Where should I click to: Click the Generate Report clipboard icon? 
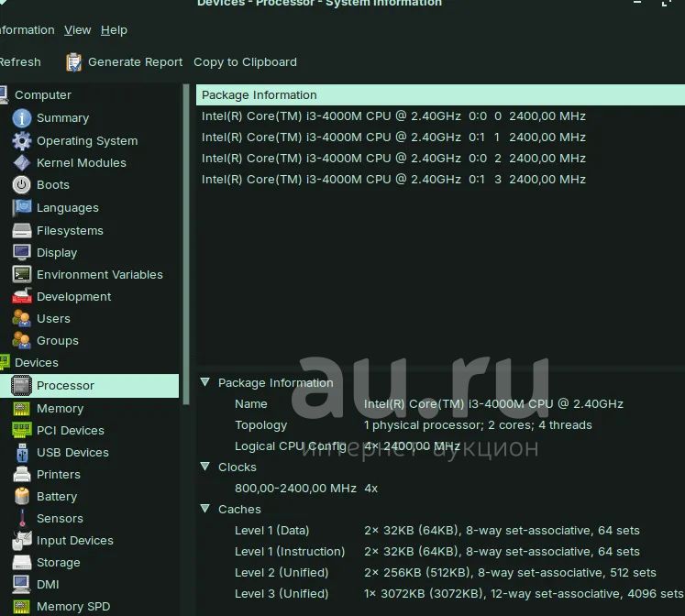tap(74, 62)
